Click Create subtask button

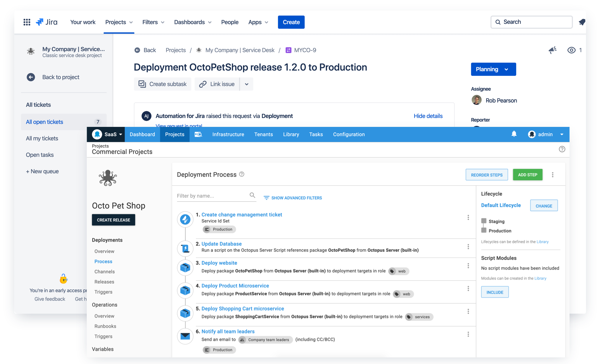pyautogui.click(x=163, y=84)
